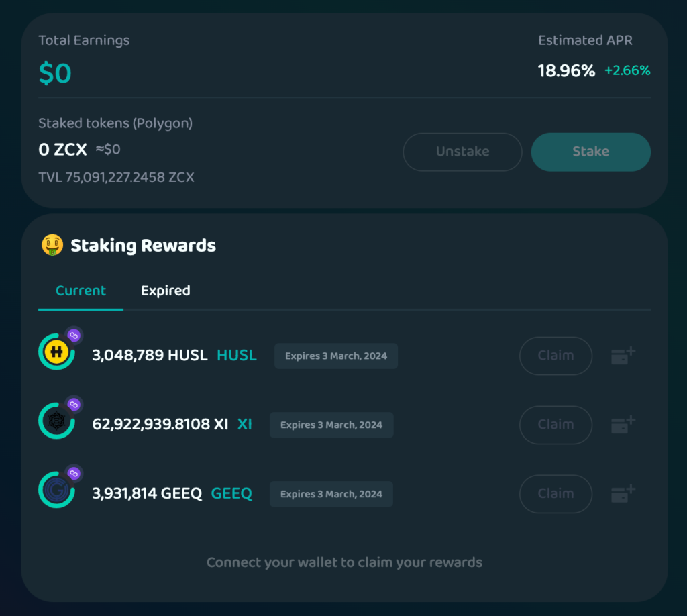The width and height of the screenshot is (687, 616).
Task: Open the teal HUSL token link
Action: click(237, 355)
